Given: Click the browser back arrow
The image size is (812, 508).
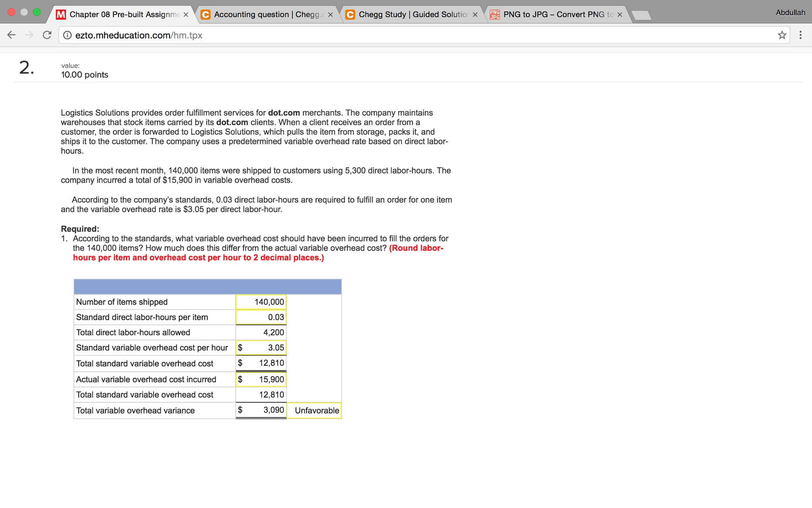Looking at the screenshot, I should pyautogui.click(x=12, y=35).
